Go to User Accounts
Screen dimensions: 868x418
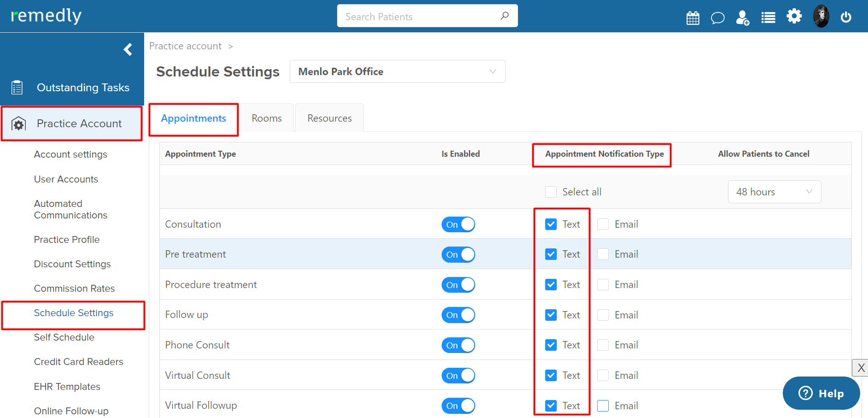[66, 179]
